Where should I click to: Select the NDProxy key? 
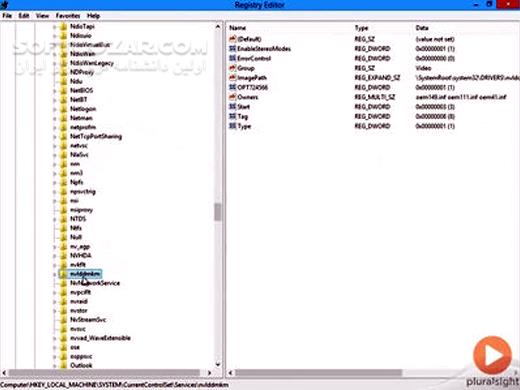pyautogui.click(x=82, y=72)
